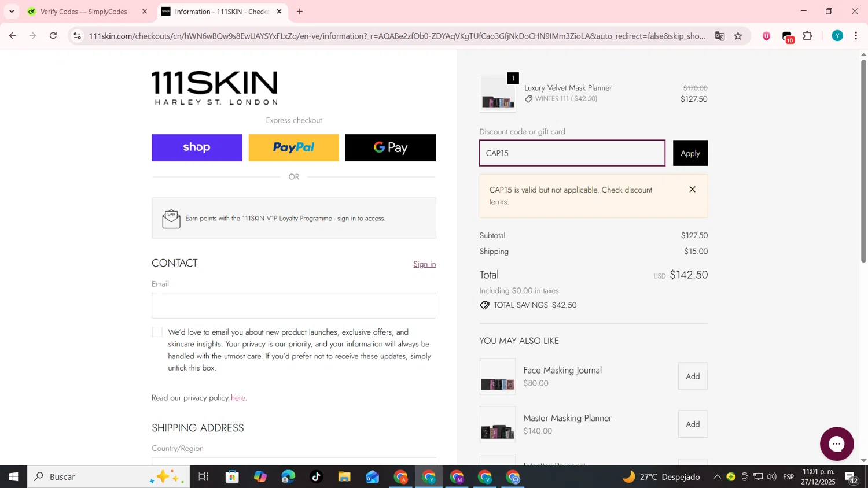This screenshot has width=868, height=488.
Task: Click the Apply discount button
Action: 690,153
